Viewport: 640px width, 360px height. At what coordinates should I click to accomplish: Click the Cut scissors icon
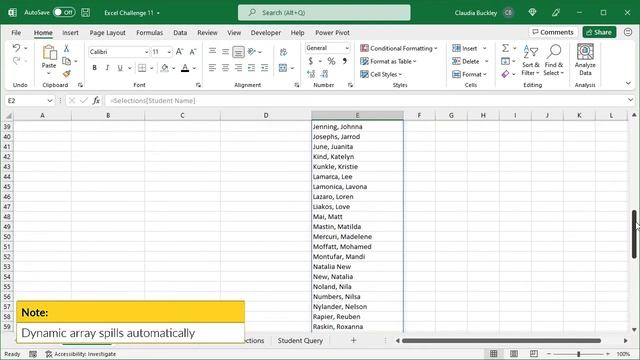[x=66, y=48]
